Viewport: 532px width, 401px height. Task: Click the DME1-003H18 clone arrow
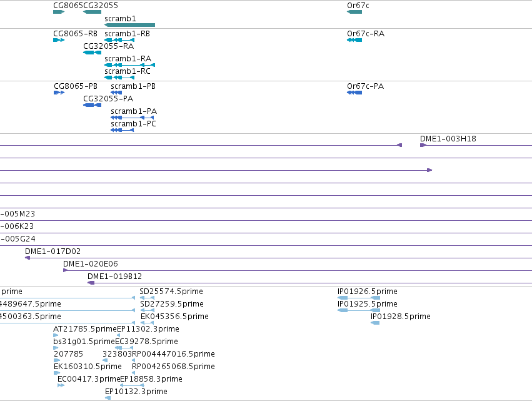click(423, 145)
